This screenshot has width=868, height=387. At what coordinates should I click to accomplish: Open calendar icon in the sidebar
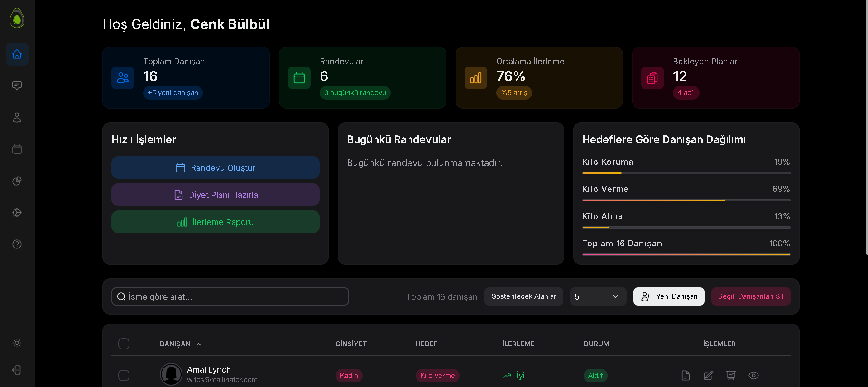[x=17, y=149]
